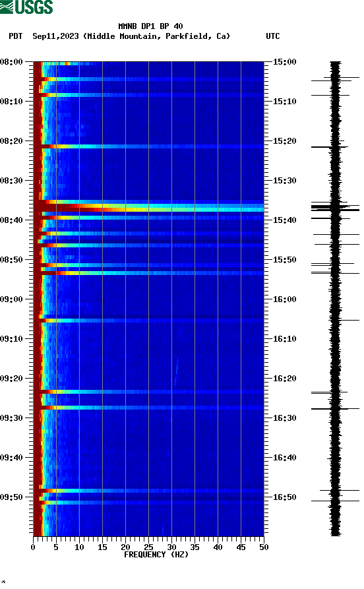Click the 15:30 UTC time label

pyautogui.click(x=284, y=180)
